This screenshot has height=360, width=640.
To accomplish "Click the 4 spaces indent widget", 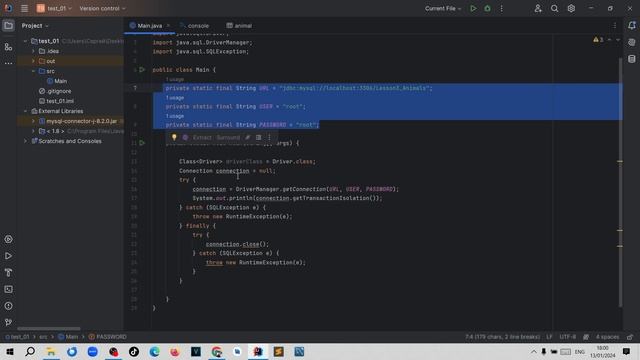I will [x=607, y=337].
